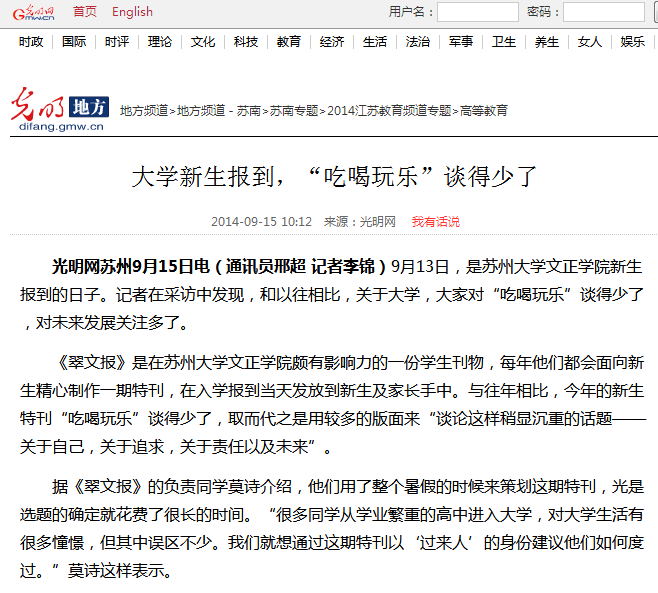The image size is (658, 593).
Task: Click the 高等教育 breadcrumb link
Action: (483, 111)
